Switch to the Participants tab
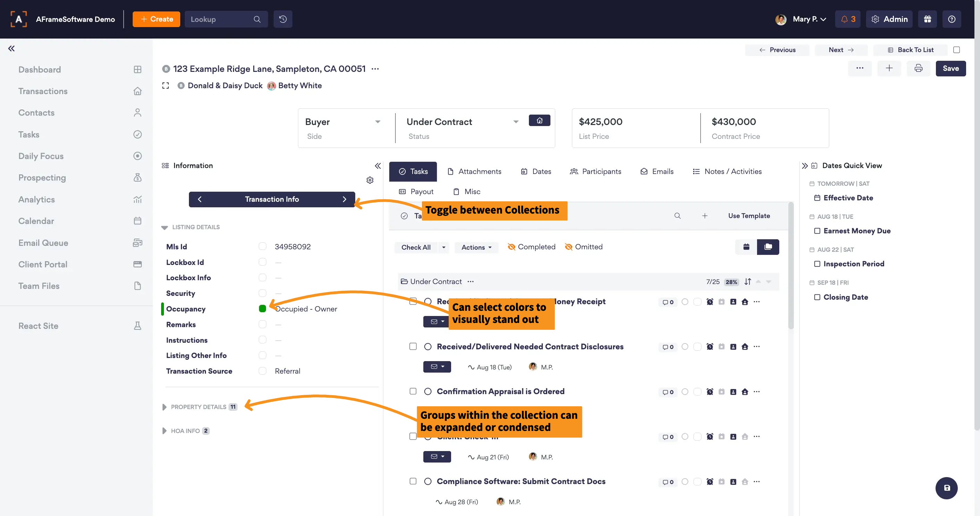This screenshot has height=516, width=980. click(x=595, y=172)
